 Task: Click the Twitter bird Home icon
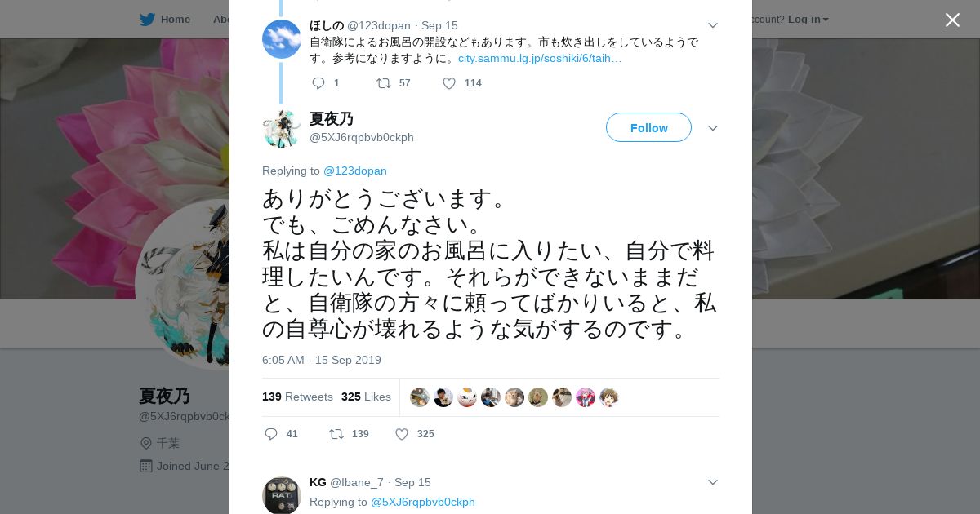(x=147, y=19)
